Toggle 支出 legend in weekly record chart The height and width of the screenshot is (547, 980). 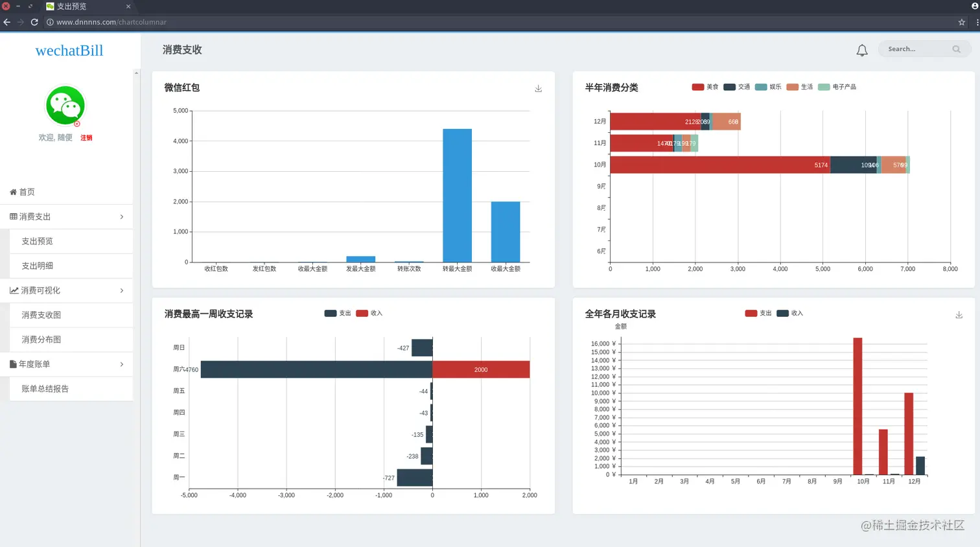[337, 314]
